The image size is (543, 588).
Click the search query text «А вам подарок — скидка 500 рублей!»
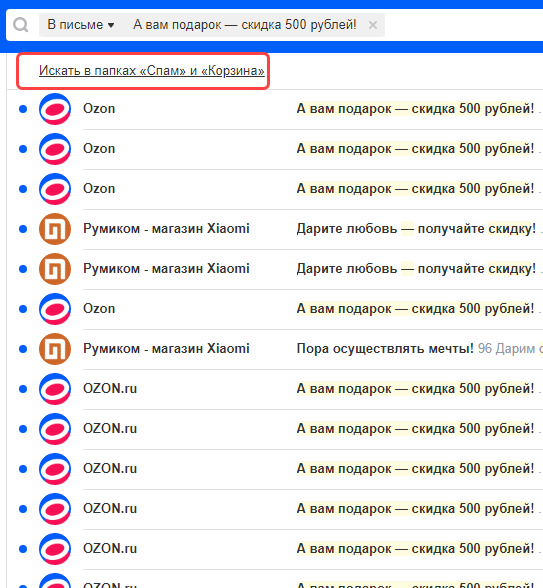click(245, 25)
